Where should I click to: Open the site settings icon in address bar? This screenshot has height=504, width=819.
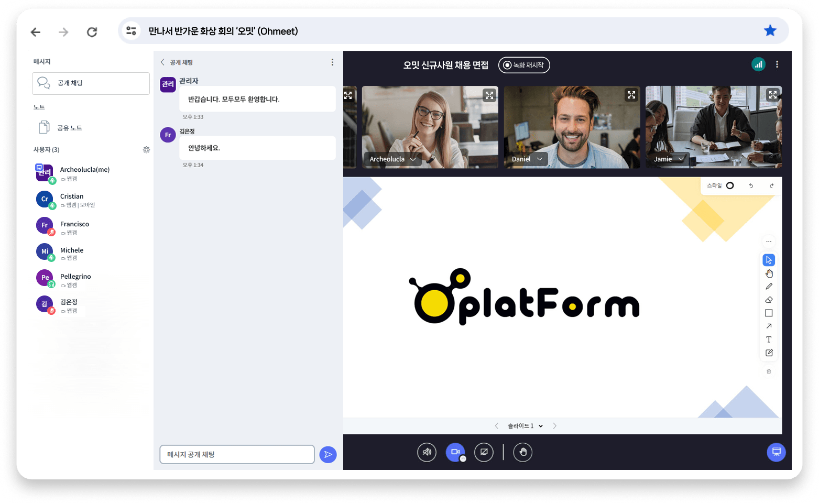131,31
